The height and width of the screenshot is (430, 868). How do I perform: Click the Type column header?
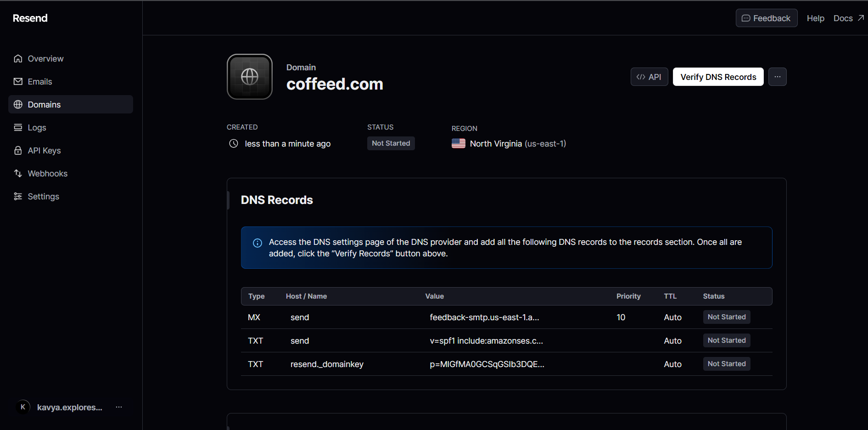click(x=257, y=296)
